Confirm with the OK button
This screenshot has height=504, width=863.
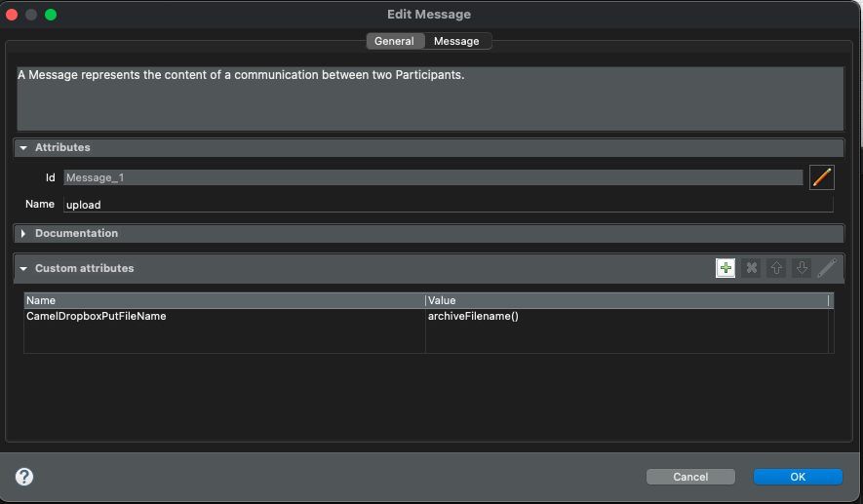click(798, 477)
